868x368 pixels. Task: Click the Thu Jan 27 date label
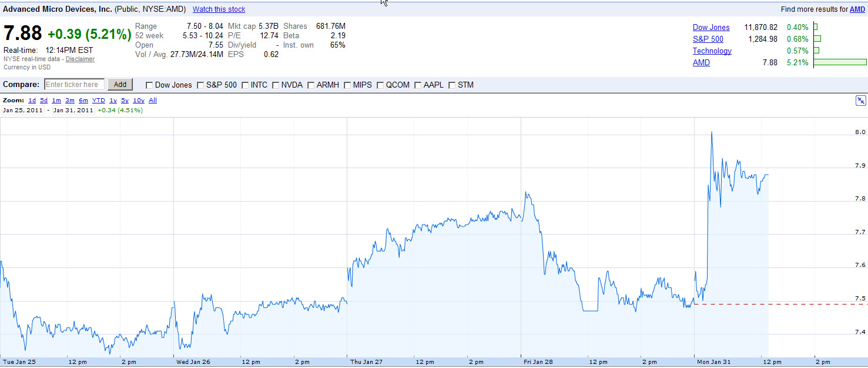366,362
